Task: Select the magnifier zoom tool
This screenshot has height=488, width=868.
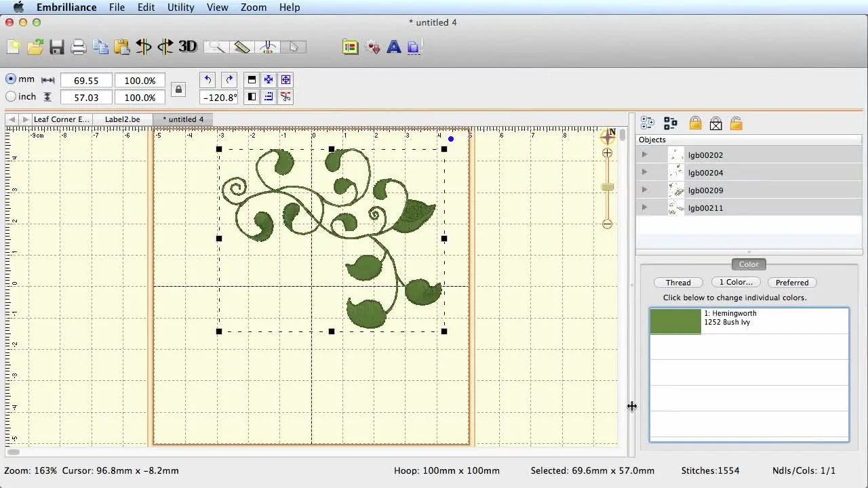Action: [x=216, y=47]
